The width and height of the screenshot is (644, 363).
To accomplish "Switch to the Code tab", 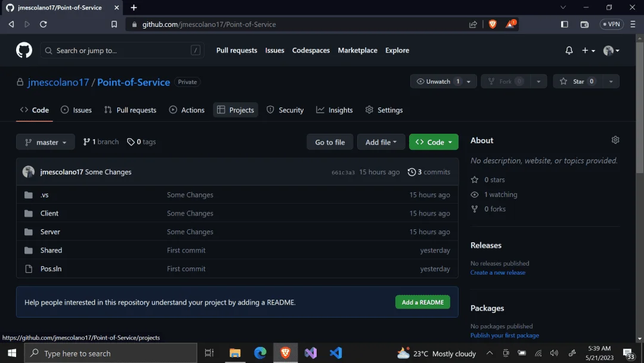I will 35,110.
